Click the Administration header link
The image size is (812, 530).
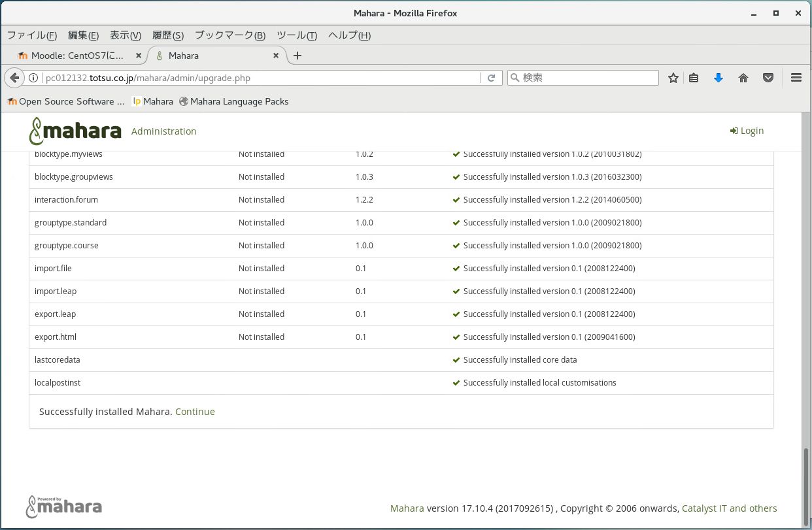(x=163, y=131)
